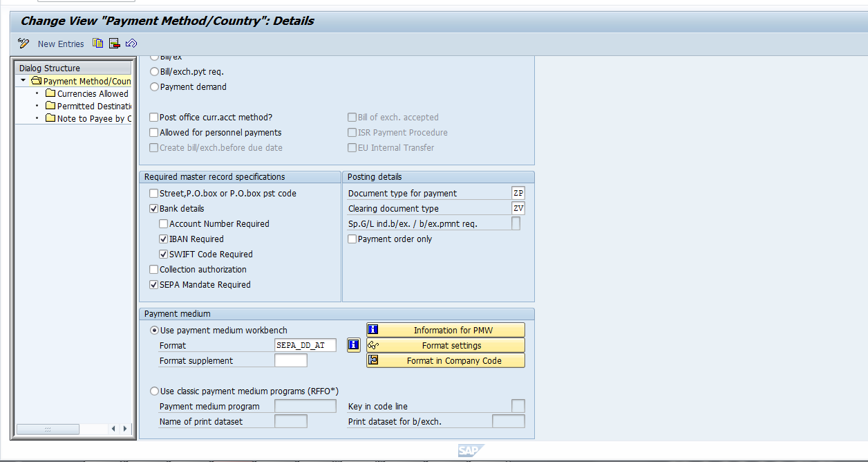
Task: Click Document type for payment field ZP
Action: 518,193
